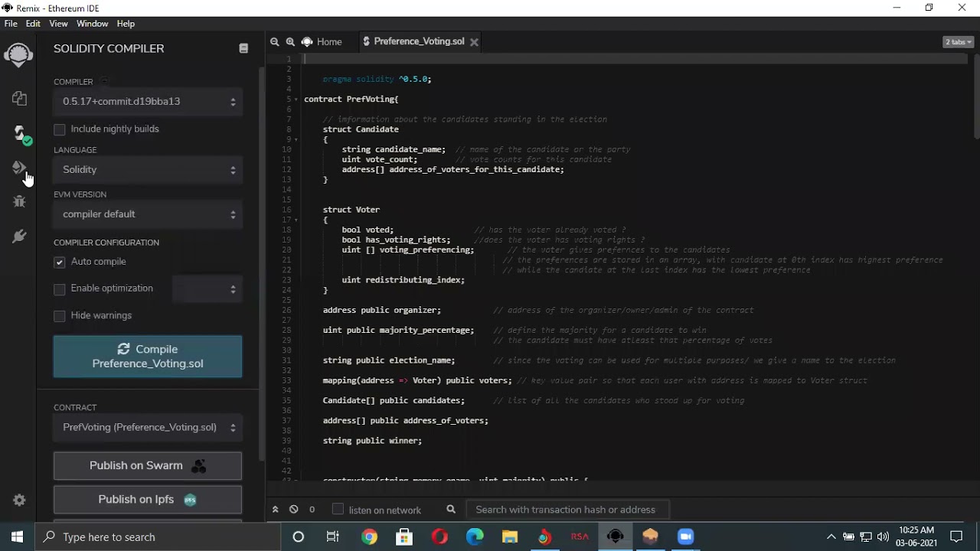Screen dimensions: 980x551
Task: Open compiler documentation icon in panel header
Action: click(243, 48)
